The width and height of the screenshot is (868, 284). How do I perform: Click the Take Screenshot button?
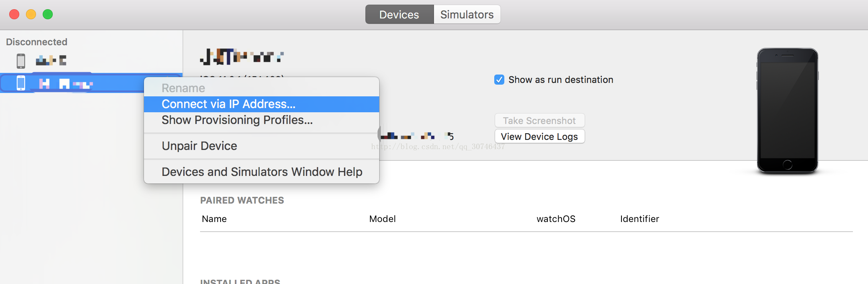tap(539, 121)
